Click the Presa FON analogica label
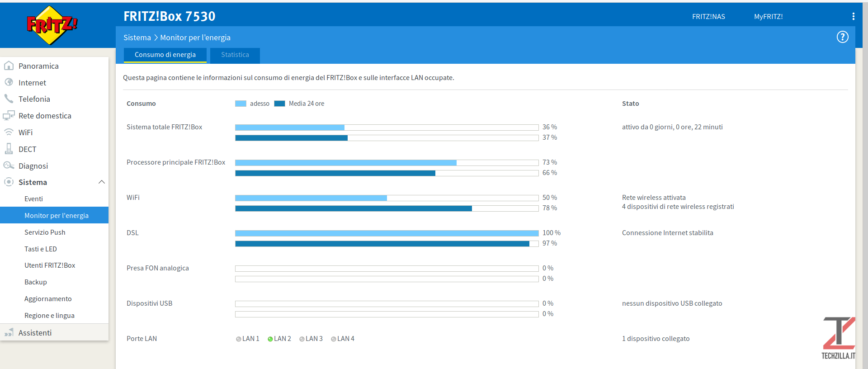 pyautogui.click(x=158, y=268)
